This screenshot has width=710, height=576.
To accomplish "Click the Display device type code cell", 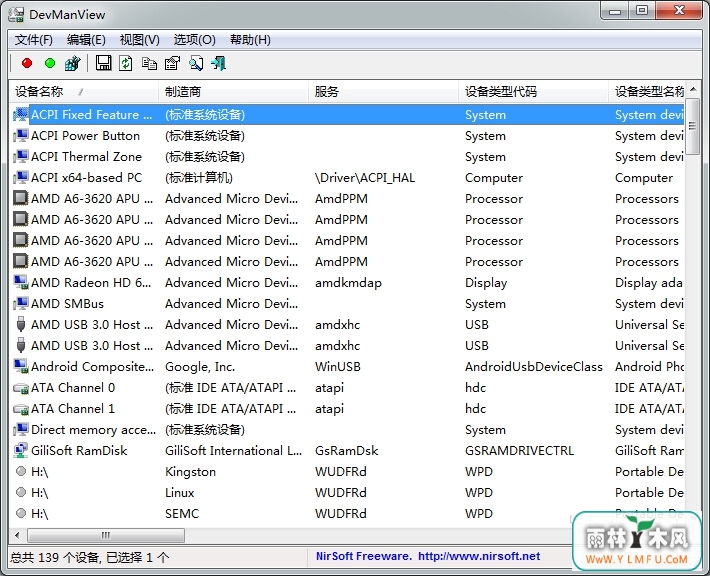I will pos(486,283).
